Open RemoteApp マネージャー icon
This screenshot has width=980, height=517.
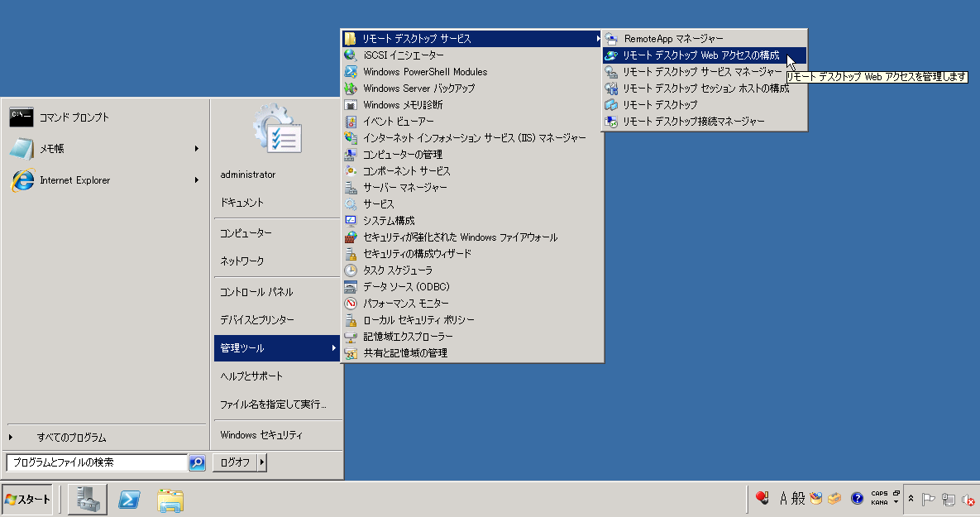611,39
